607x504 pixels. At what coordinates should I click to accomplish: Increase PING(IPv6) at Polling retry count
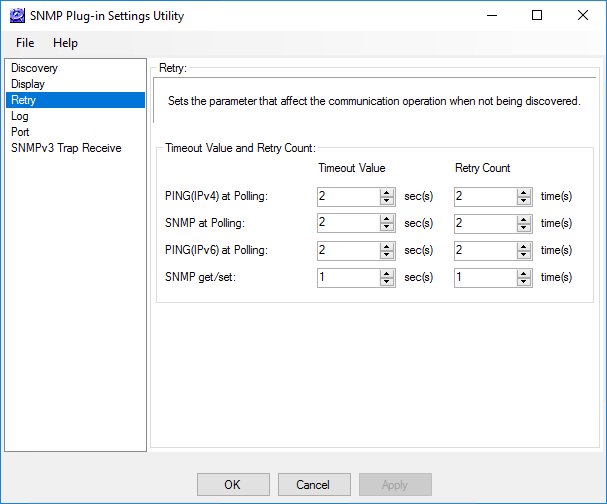[523, 246]
